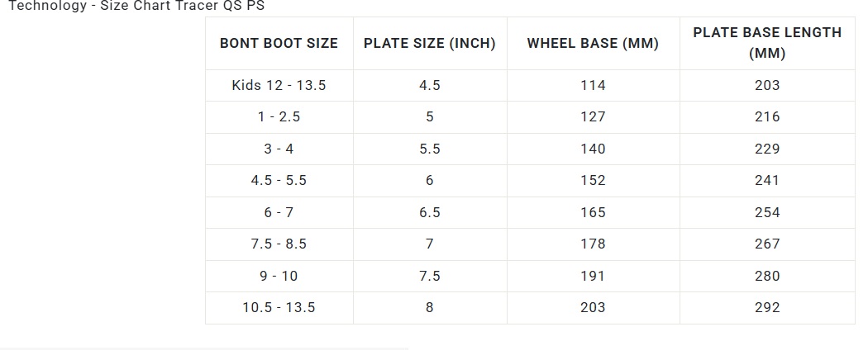This screenshot has width=868, height=360.
Task: Select the 9 - 10 boot size cell
Action: (x=279, y=276)
